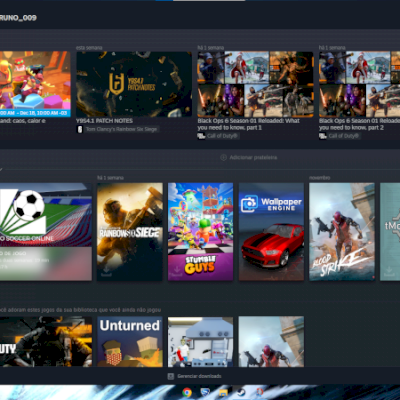Click Gerenciar downloads link
Image resolution: width=400 pixels, height=400 pixels.
[199, 376]
